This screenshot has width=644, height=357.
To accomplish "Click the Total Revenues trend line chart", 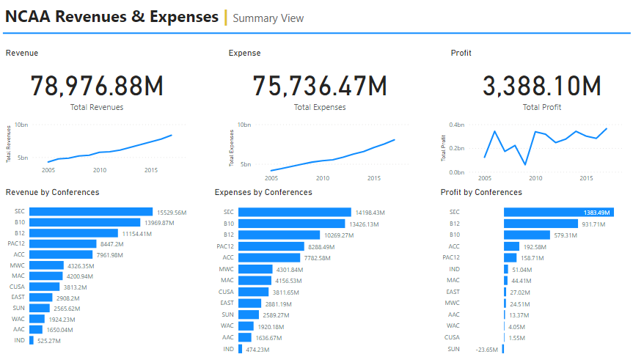I will tap(97, 148).
